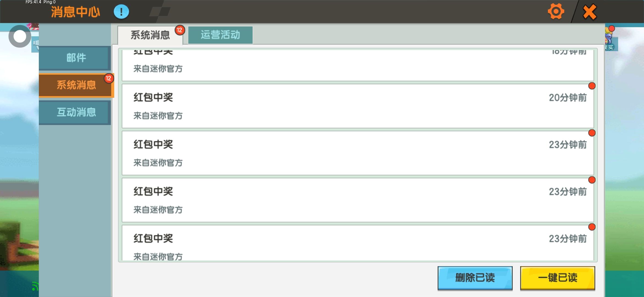The width and height of the screenshot is (644, 297).
Task: Tap the red 12 badge on the sidebar 系统消息
Action: coord(109,78)
